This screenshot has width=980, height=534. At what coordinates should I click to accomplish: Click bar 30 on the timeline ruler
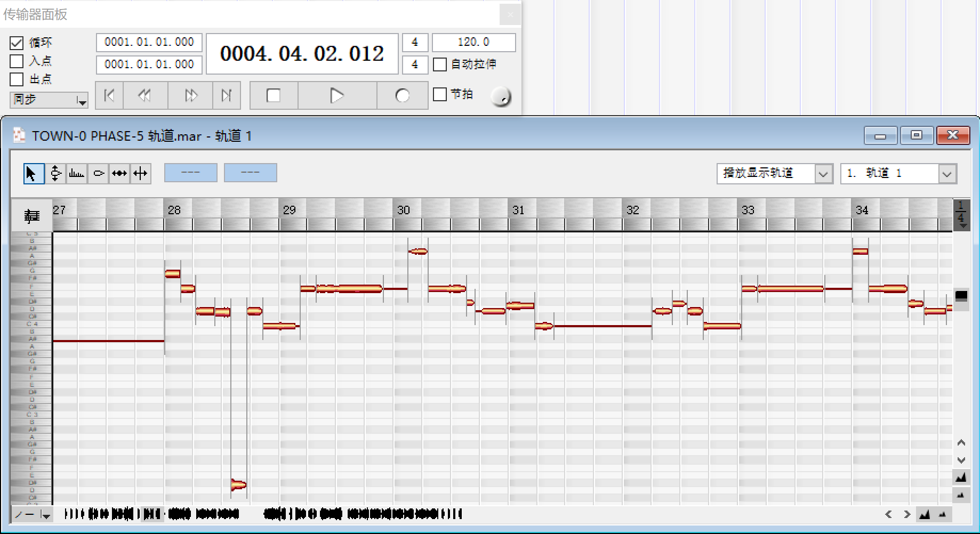point(404,210)
